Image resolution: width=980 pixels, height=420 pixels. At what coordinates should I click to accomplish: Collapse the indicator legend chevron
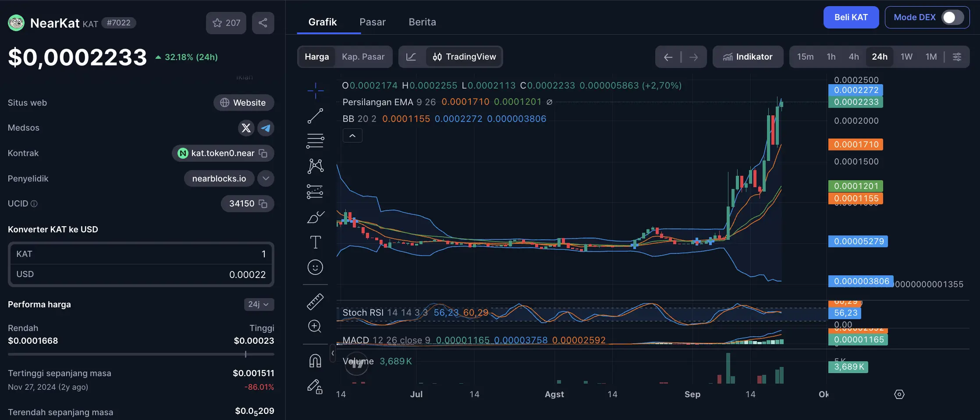click(352, 136)
